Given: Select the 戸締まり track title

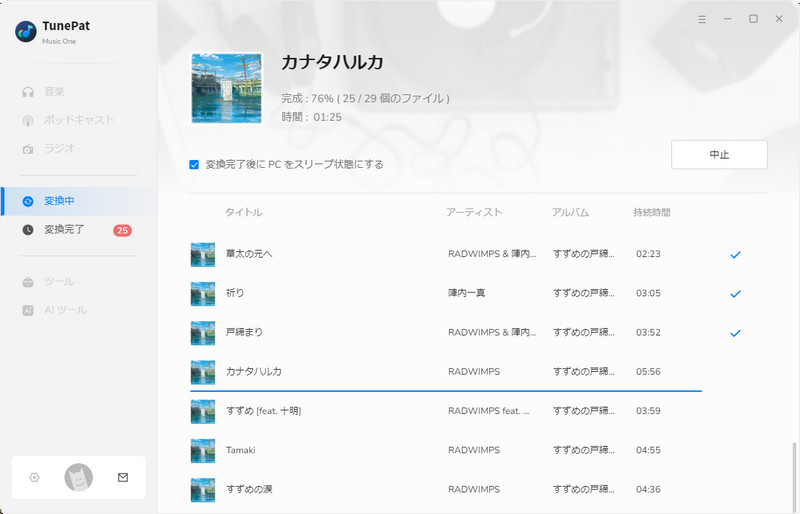Looking at the screenshot, I should 244,332.
